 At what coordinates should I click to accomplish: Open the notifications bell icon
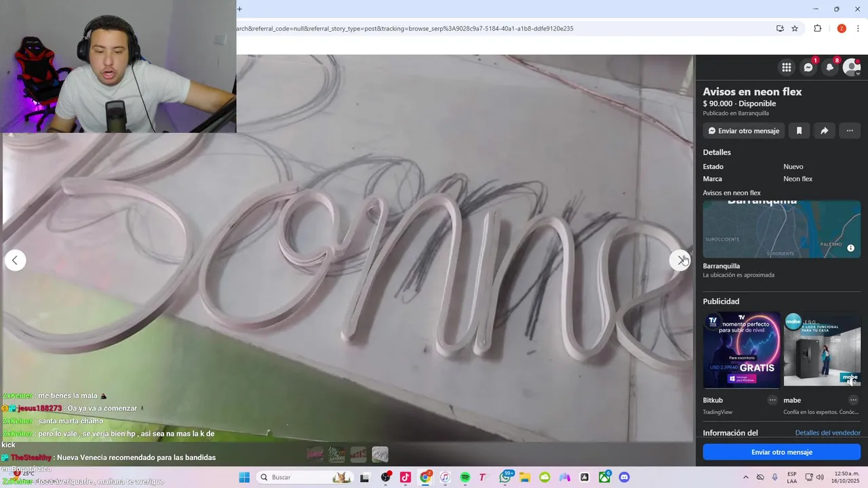click(830, 67)
